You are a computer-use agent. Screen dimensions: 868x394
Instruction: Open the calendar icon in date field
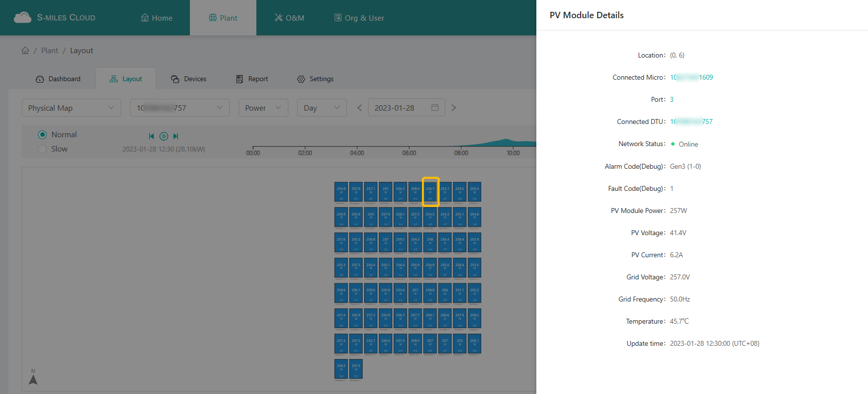(435, 108)
